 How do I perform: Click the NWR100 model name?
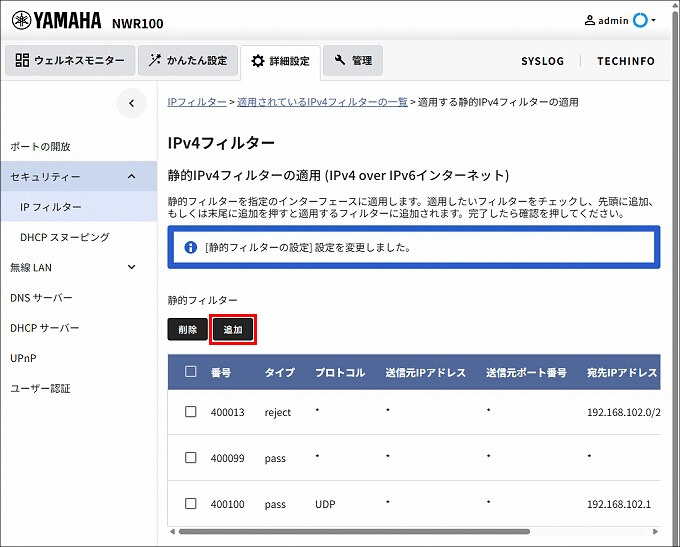[137, 23]
